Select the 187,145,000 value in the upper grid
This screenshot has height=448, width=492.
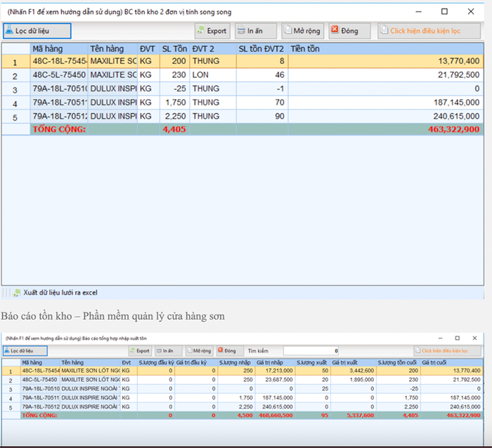386,103
